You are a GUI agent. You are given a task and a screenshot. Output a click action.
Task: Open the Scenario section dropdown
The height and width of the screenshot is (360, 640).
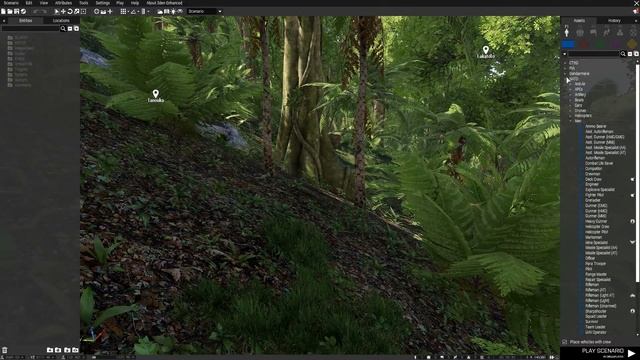point(204,11)
